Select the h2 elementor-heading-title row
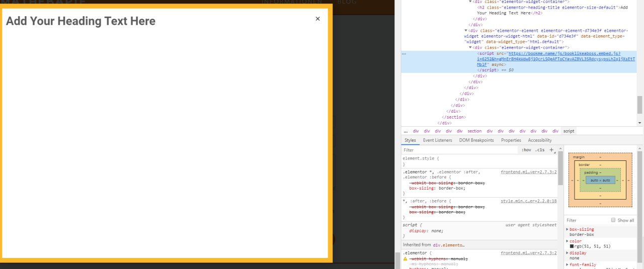The height and width of the screenshot is (269, 644). tap(552, 10)
